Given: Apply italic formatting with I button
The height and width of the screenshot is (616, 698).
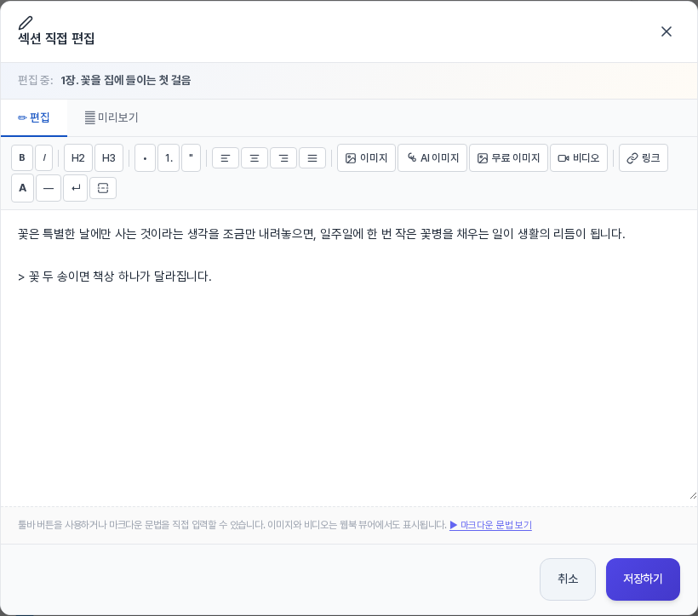Looking at the screenshot, I should click(x=44, y=157).
